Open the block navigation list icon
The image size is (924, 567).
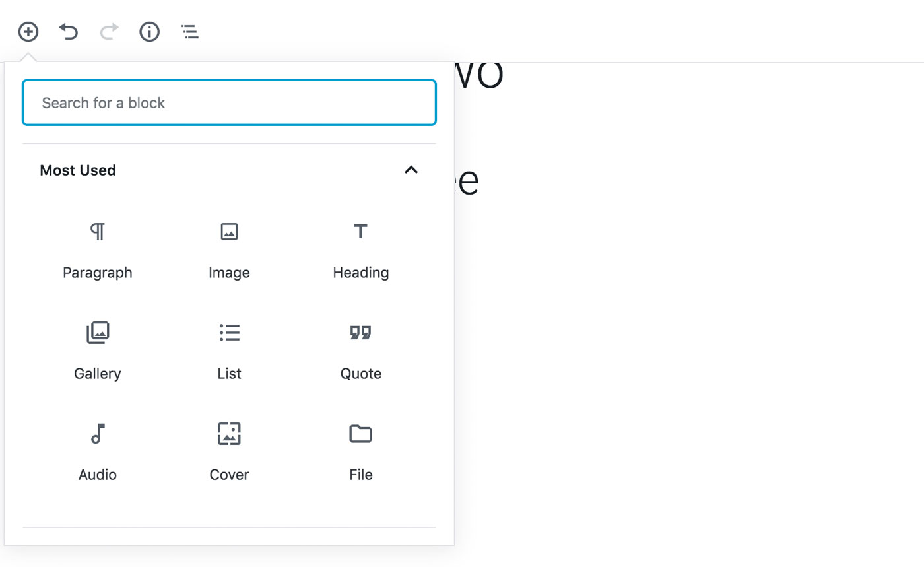point(190,31)
